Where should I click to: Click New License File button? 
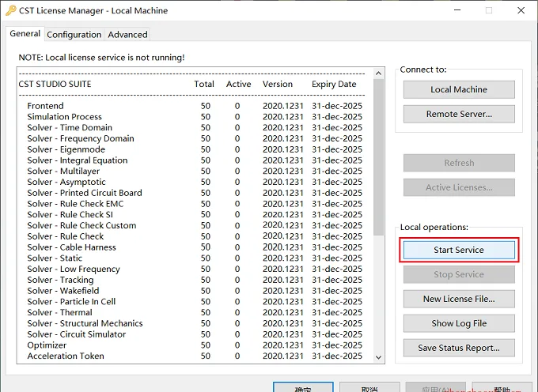459,300
